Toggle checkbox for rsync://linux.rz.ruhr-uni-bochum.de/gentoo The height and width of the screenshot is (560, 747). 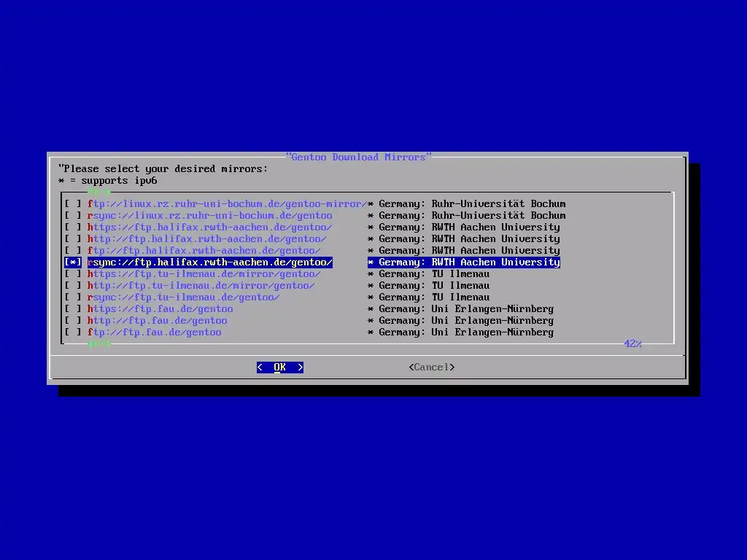click(x=73, y=216)
